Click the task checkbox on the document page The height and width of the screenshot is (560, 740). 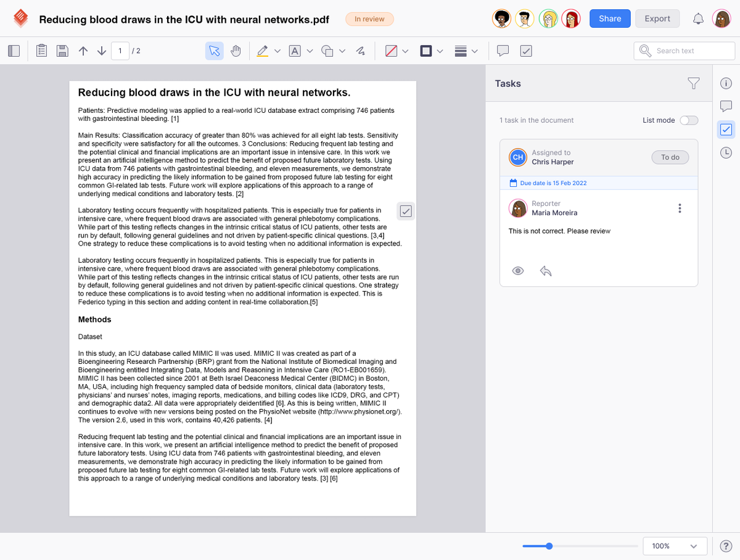tap(406, 211)
